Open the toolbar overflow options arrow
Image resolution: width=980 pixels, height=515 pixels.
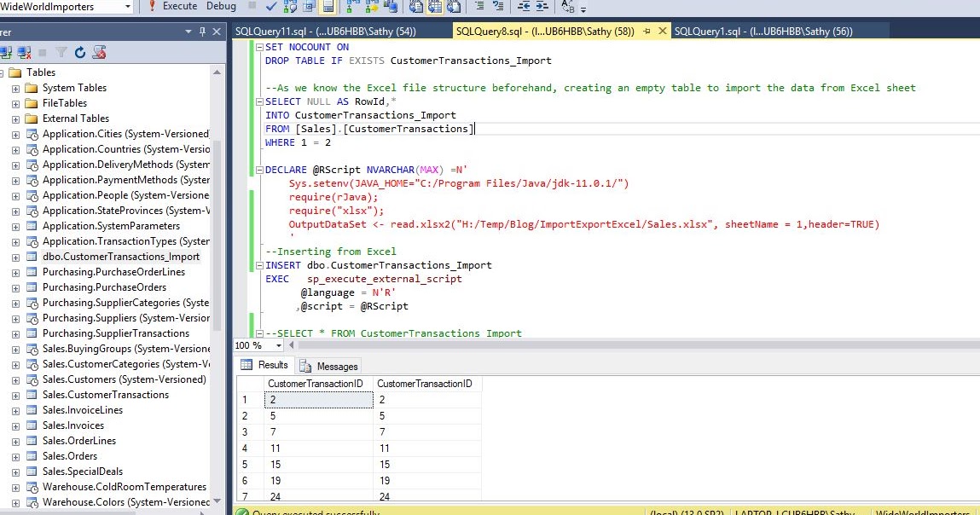point(583,9)
